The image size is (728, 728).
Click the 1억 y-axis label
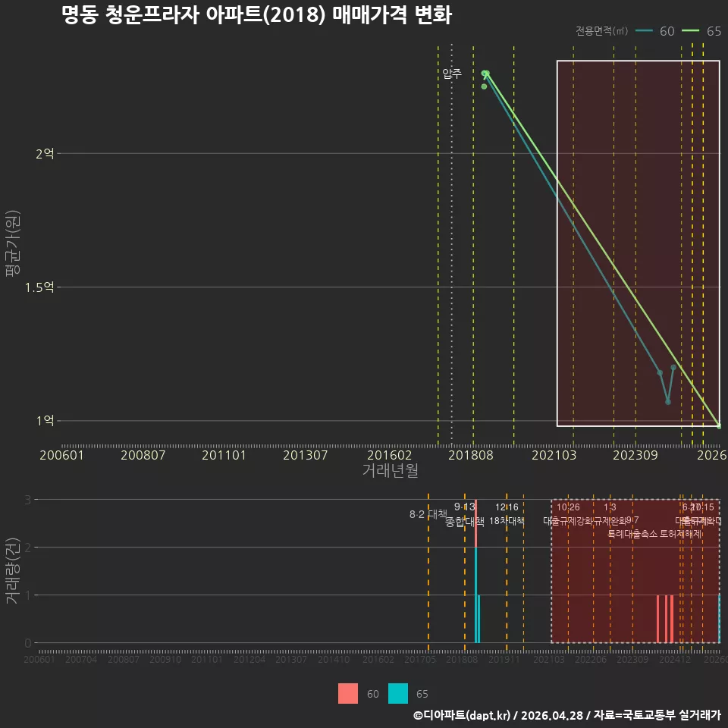pos(45,421)
